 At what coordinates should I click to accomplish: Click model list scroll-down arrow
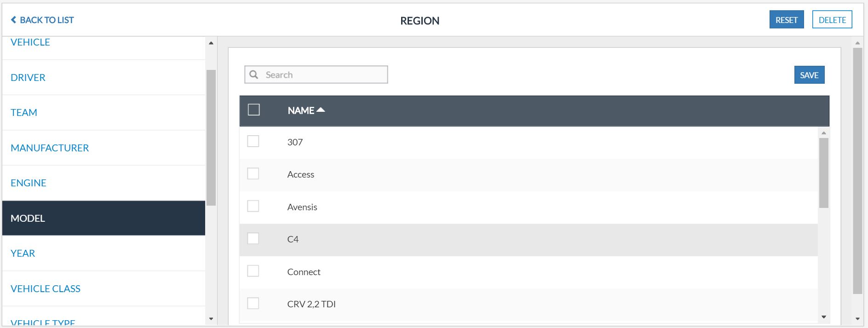coord(823,317)
